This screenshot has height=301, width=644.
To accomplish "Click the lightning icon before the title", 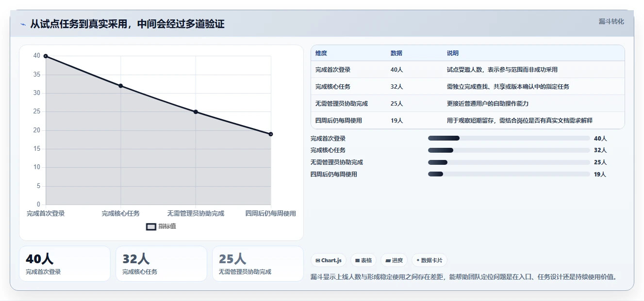I will click(23, 24).
